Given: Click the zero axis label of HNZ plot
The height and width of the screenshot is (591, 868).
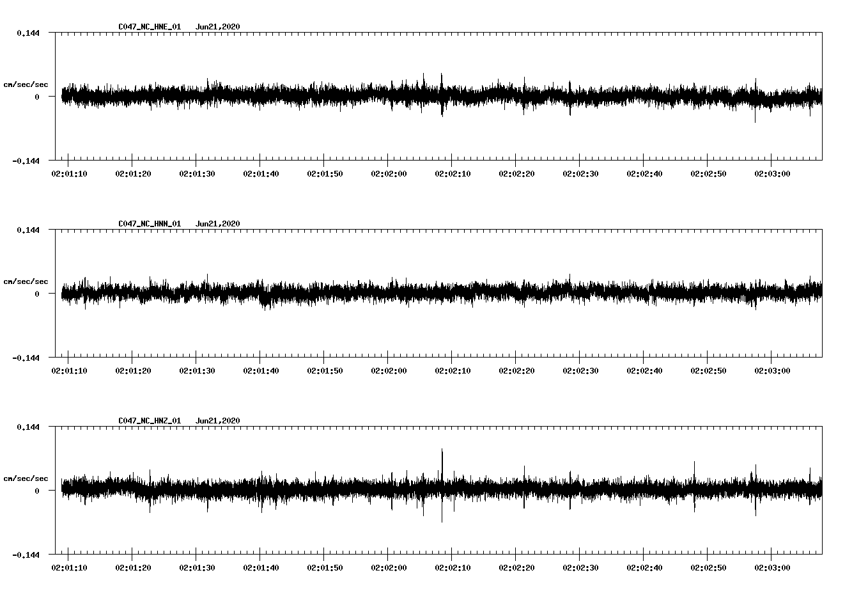Looking at the screenshot, I should [x=37, y=491].
